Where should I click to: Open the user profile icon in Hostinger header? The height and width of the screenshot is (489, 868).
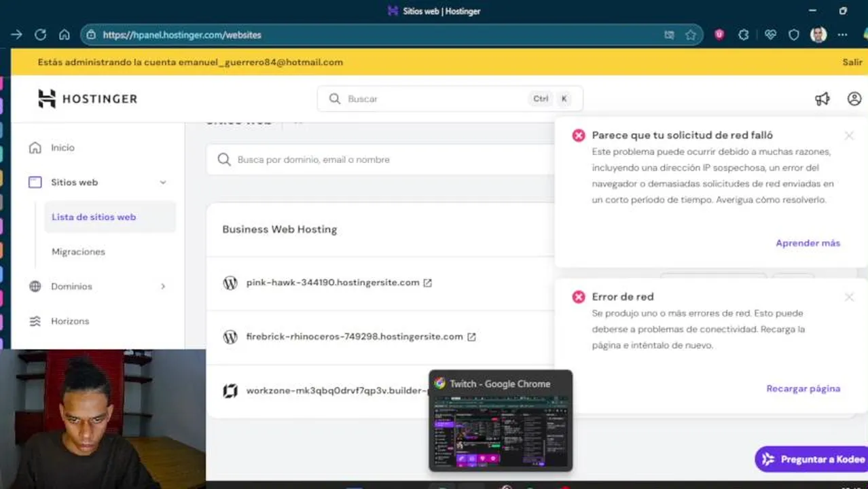click(854, 99)
